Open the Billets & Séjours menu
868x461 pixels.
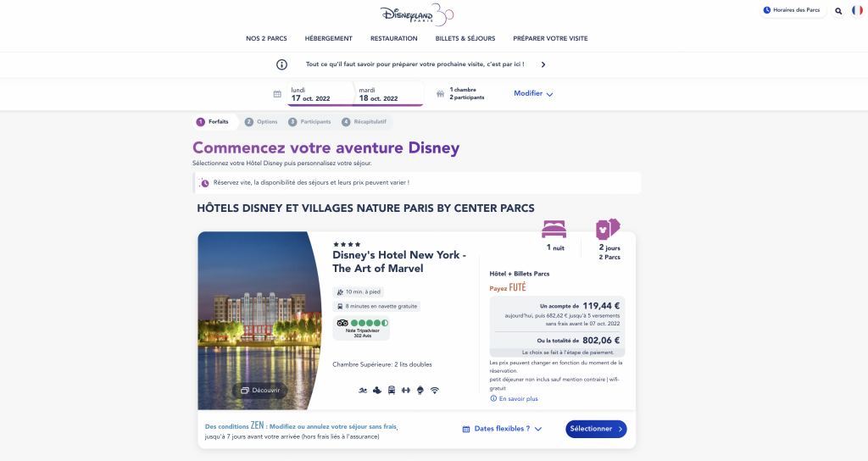click(465, 39)
